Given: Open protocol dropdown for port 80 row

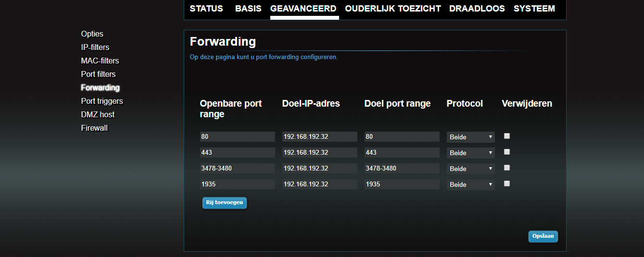Looking at the screenshot, I should (x=470, y=137).
